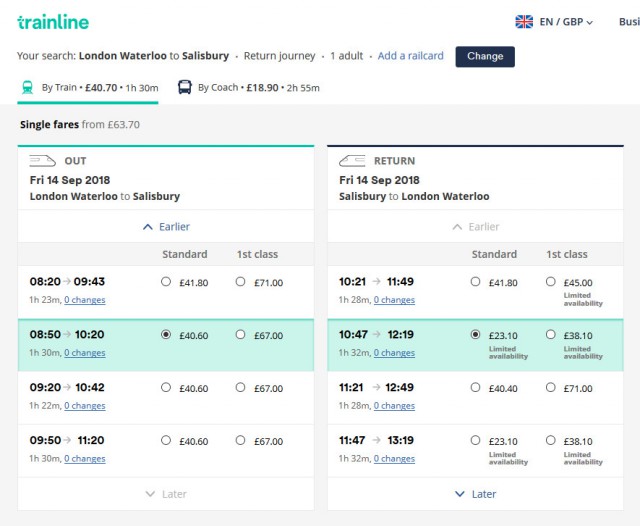Viewport: 640px width, 526px height.
Task: Click Single fares from £63.70 text
Action: coord(80,124)
